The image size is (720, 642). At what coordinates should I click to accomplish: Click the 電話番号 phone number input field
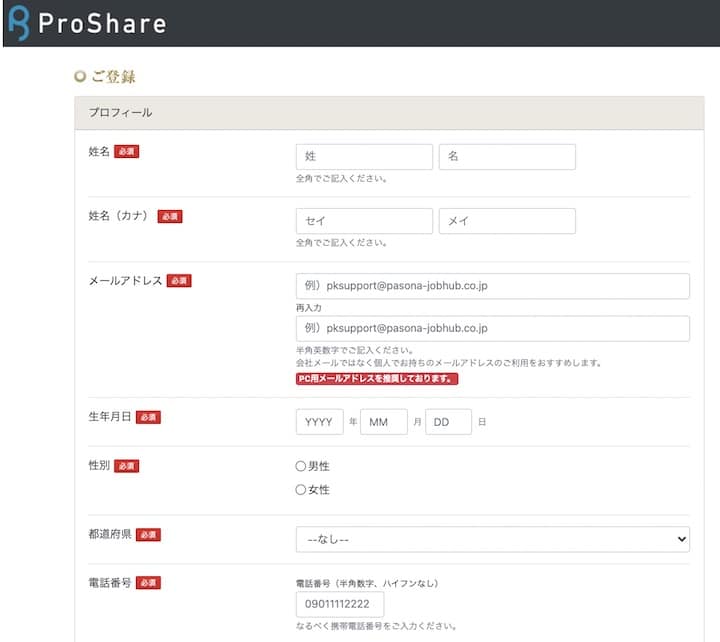[339, 605]
